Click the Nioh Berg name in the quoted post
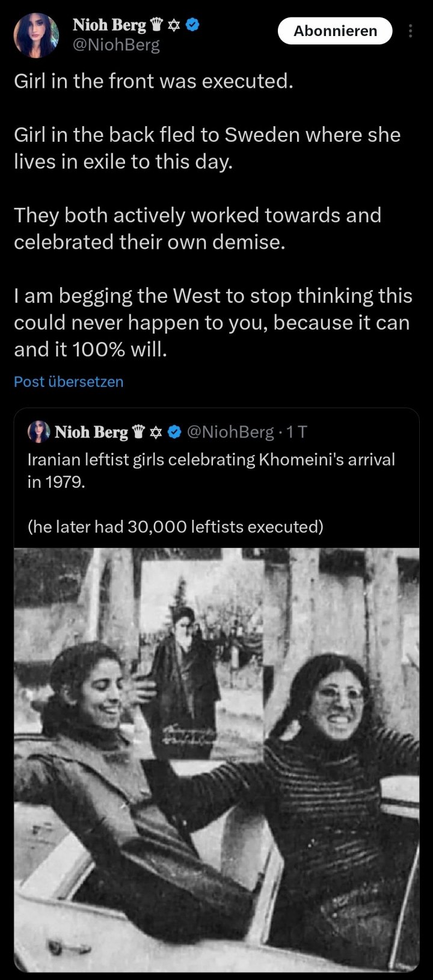This screenshot has height=980, width=433. coord(91,432)
